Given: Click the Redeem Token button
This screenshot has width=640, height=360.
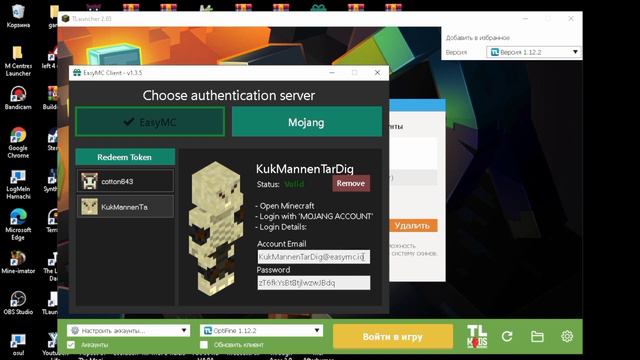Looking at the screenshot, I should pos(125,157).
